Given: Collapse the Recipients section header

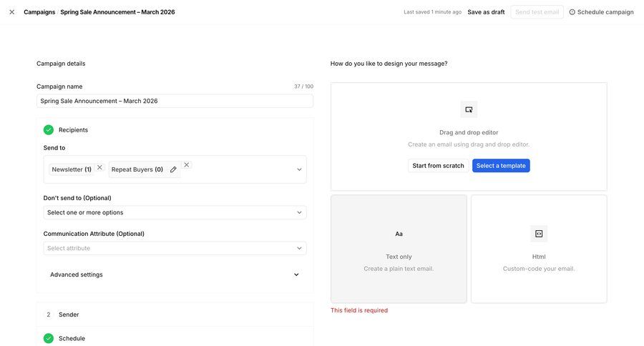Looking at the screenshot, I should click(x=175, y=129).
